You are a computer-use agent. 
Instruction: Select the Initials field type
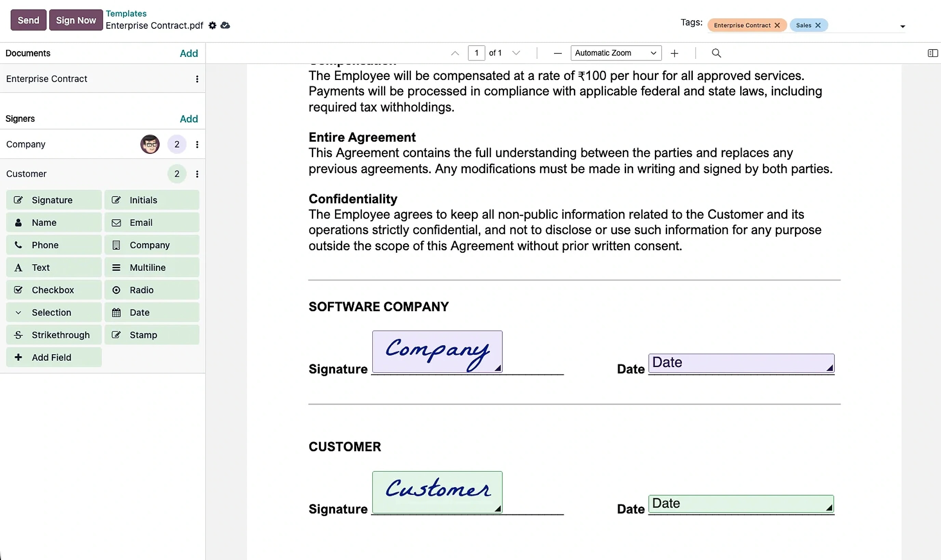click(x=152, y=200)
